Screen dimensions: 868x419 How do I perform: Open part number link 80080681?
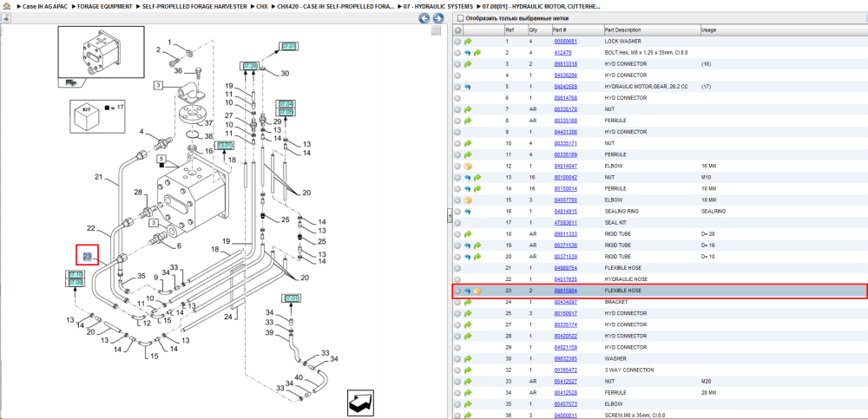pos(566,42)
